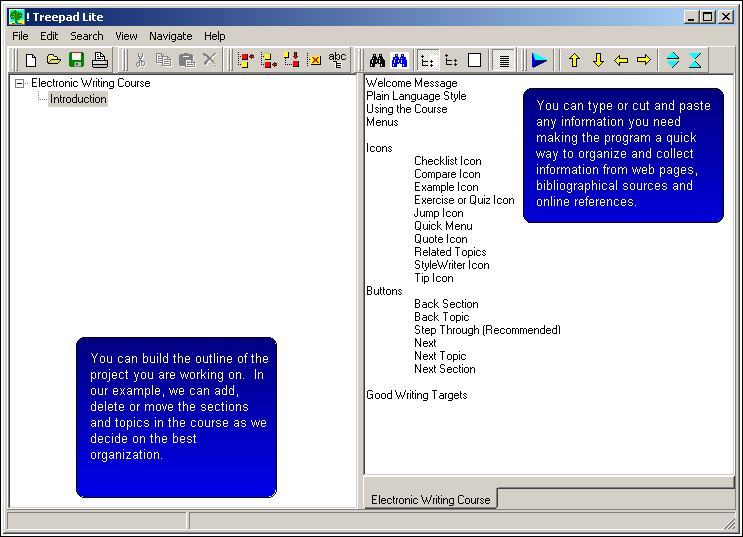Screen dimensions: 743x537
Task: Click the black binoculars search icon
Action: pyautogui.click(x=377, y=60)
